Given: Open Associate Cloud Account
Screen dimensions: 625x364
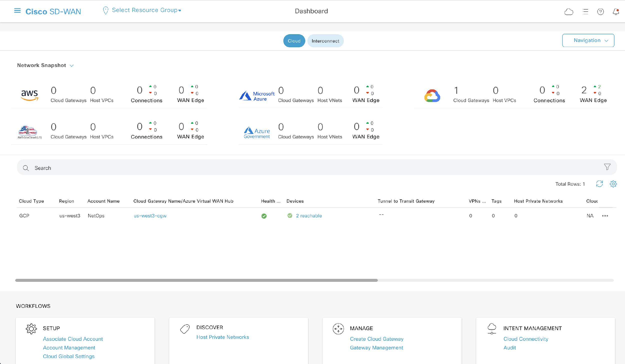Looking at the screenshot, I should [73, 339].
